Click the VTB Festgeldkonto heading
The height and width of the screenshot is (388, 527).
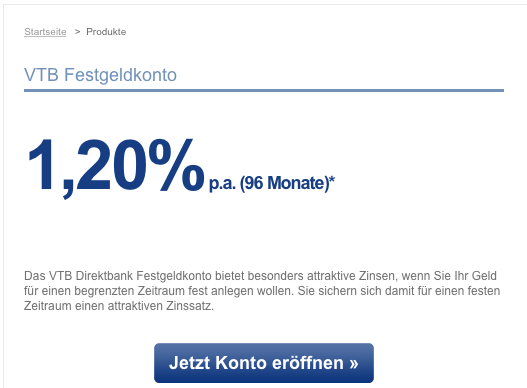pos(100,75)
